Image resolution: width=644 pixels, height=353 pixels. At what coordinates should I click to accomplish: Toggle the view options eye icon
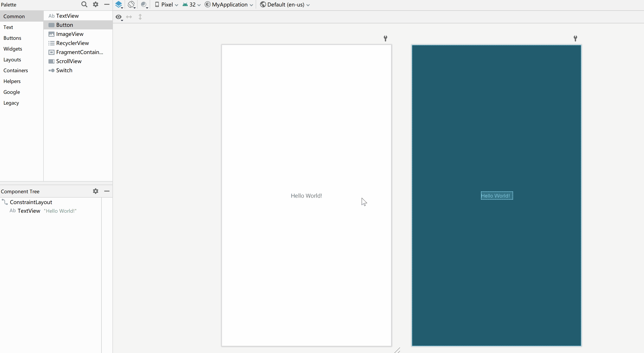click(119, 17)
